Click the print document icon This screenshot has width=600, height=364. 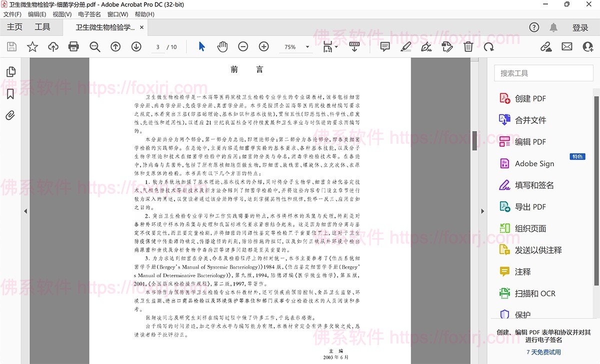pyautogui.click(x=73, y=46)
